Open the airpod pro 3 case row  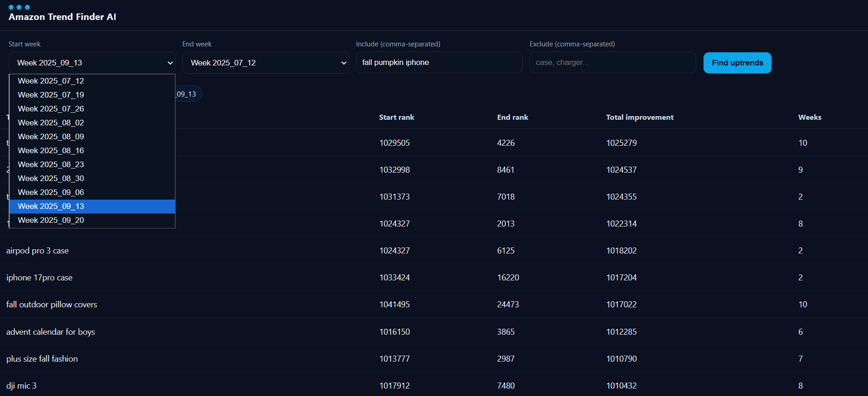[x=38, y=251]
